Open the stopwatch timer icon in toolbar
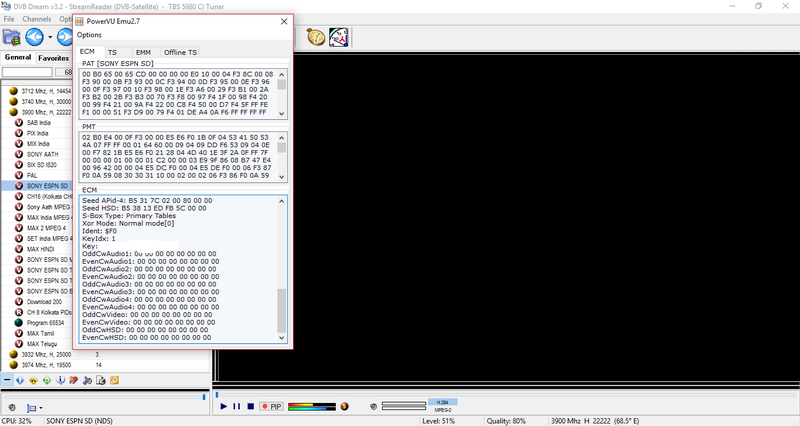This screenshot has height=426, width=800. (x=316, y=37)
